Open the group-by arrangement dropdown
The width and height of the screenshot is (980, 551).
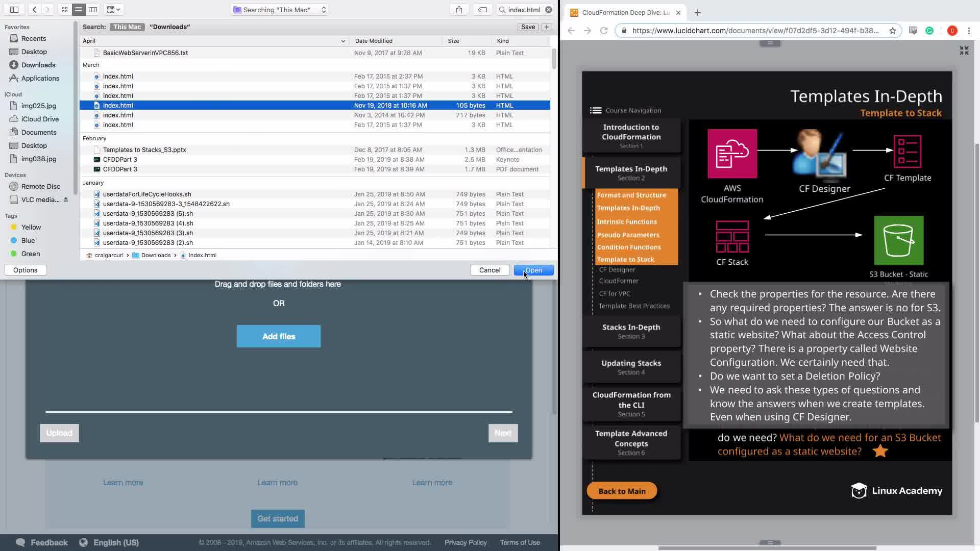(113, 9)
